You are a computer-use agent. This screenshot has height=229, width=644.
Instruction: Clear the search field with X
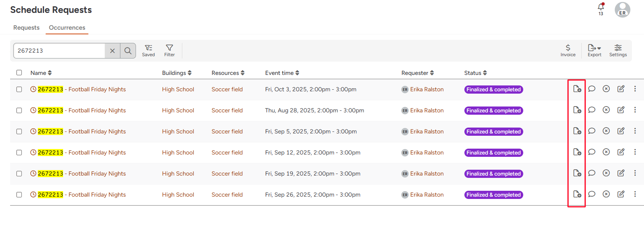(x=112, y=51)
